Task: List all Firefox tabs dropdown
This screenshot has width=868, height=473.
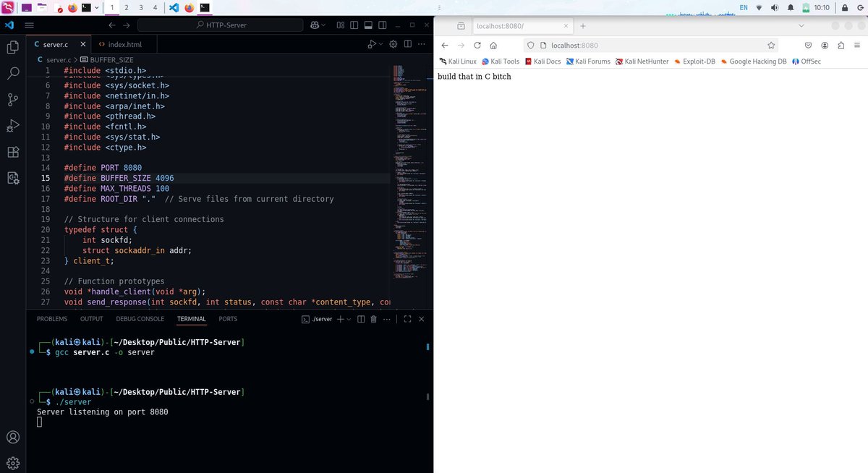Action: (801, 26)
